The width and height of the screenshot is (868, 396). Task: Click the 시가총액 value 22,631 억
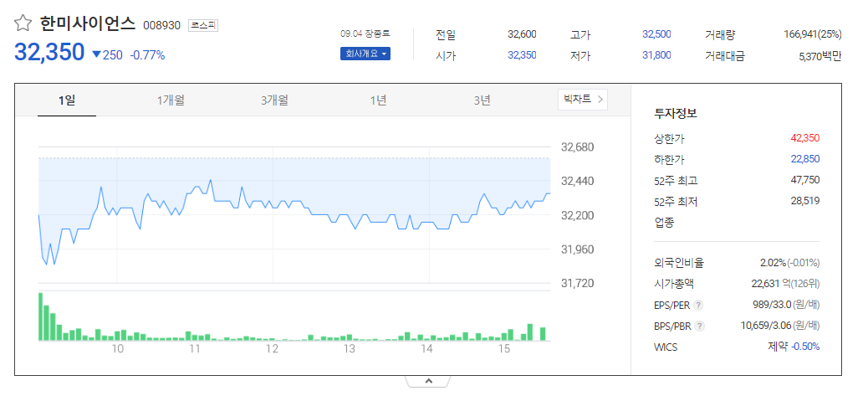(772, 284)
